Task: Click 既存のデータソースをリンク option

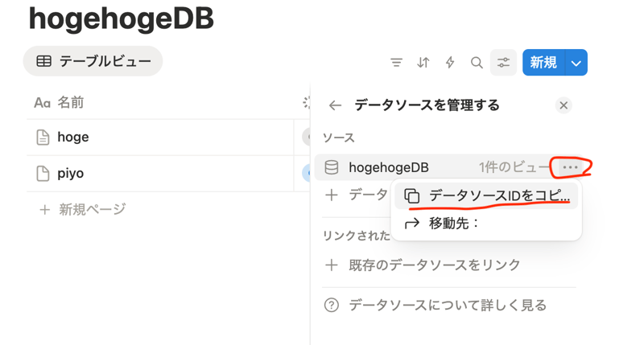Action: tap(433, 265)
